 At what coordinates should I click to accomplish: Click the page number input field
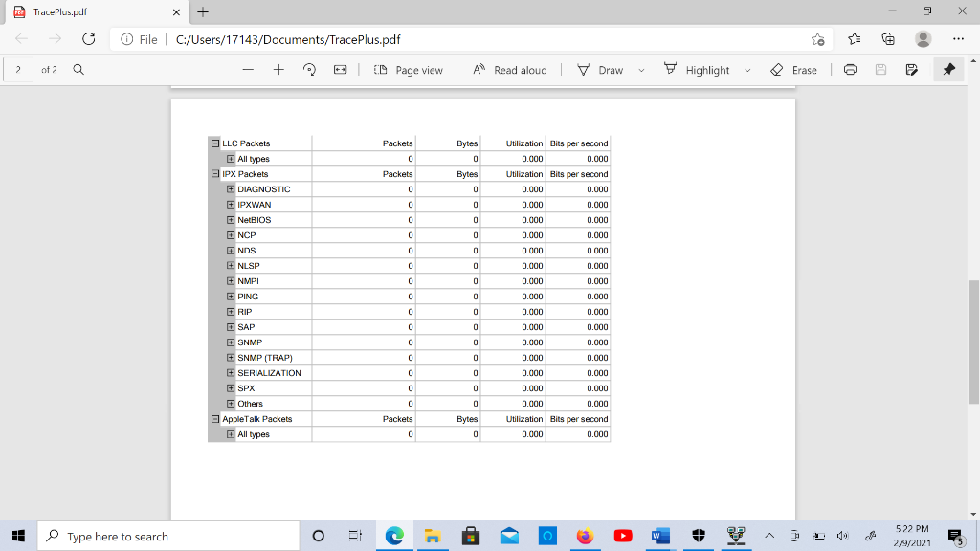tap(16, 69)
